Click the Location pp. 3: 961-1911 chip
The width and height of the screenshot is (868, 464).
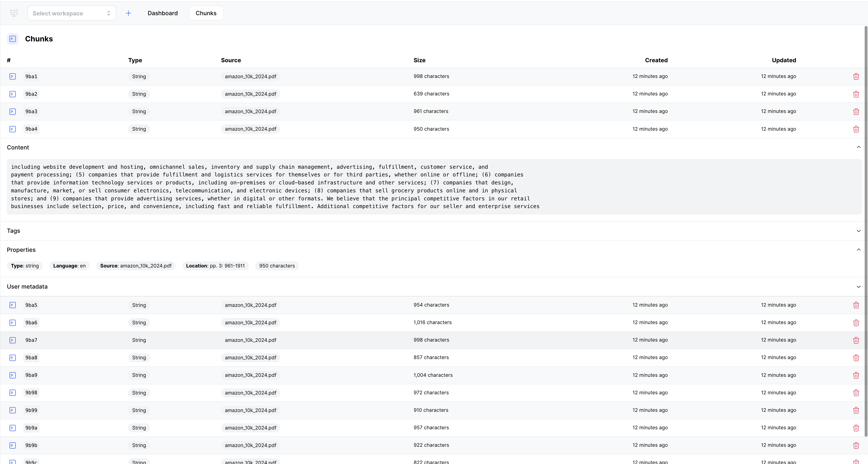point(215,266)
